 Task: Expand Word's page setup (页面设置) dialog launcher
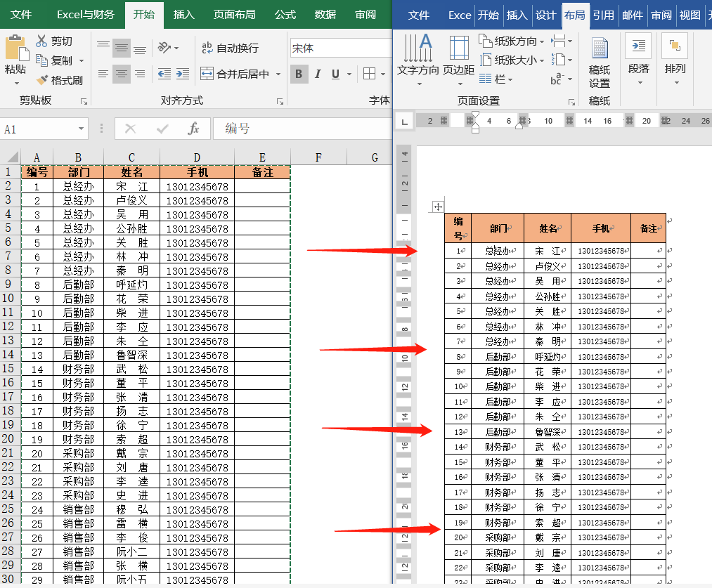coord(571,102)
